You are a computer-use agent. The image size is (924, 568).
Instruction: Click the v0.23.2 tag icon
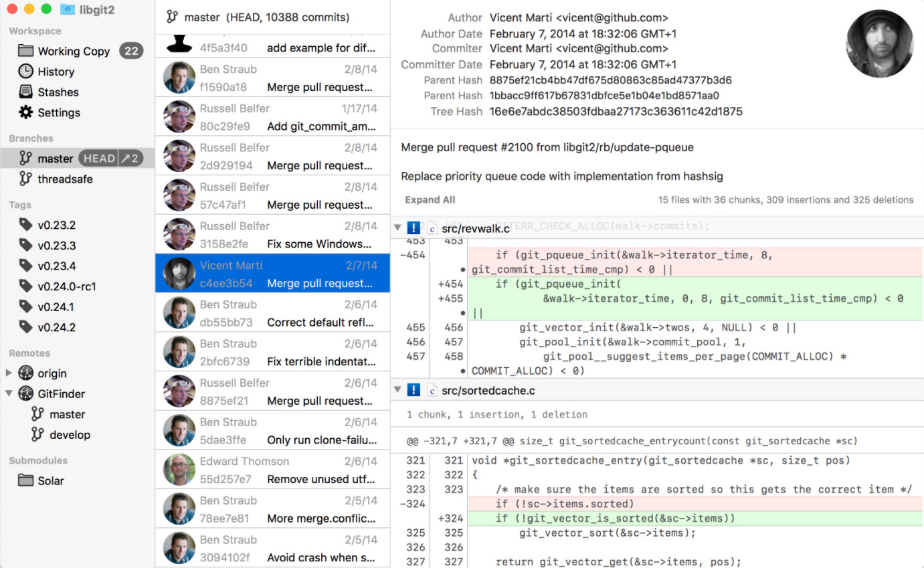[x=25, y=225]
